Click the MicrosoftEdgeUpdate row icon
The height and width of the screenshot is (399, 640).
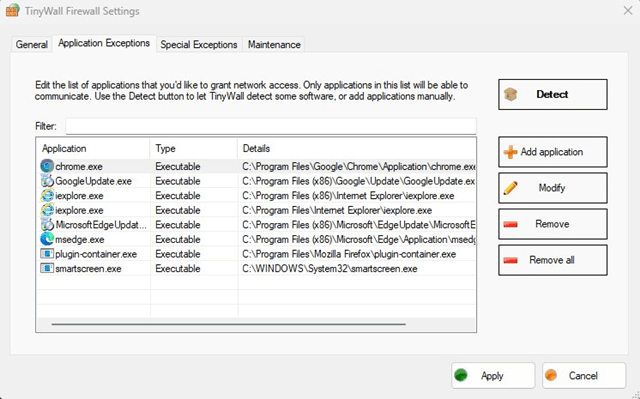pos(47,225)
